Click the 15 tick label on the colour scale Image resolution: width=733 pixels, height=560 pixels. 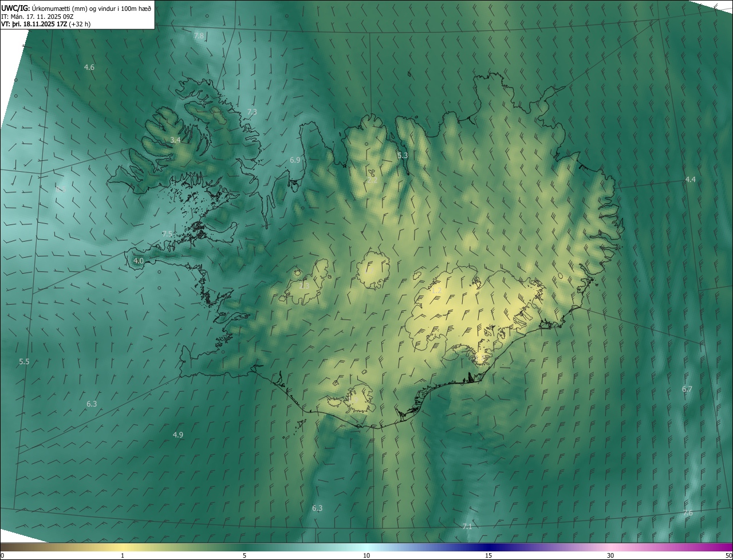[488, 556]
